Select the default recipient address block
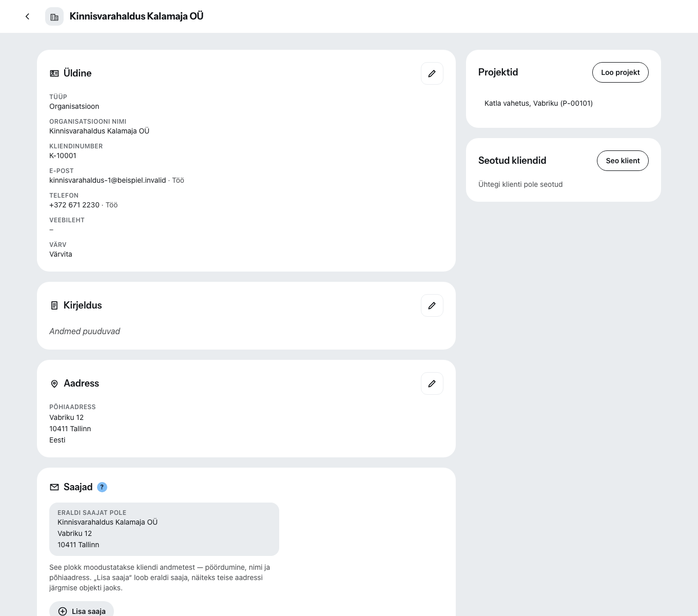 (164, 529)
